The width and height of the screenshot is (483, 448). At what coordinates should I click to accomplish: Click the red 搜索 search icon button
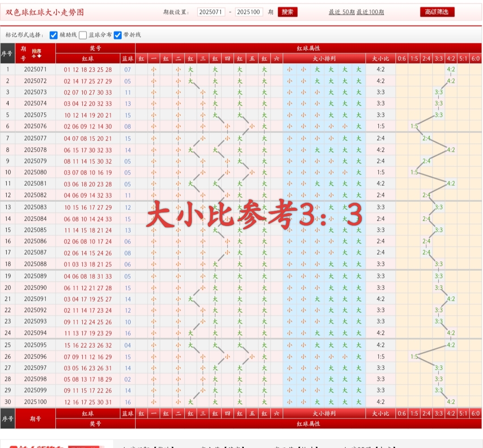(x=288, y=12)
